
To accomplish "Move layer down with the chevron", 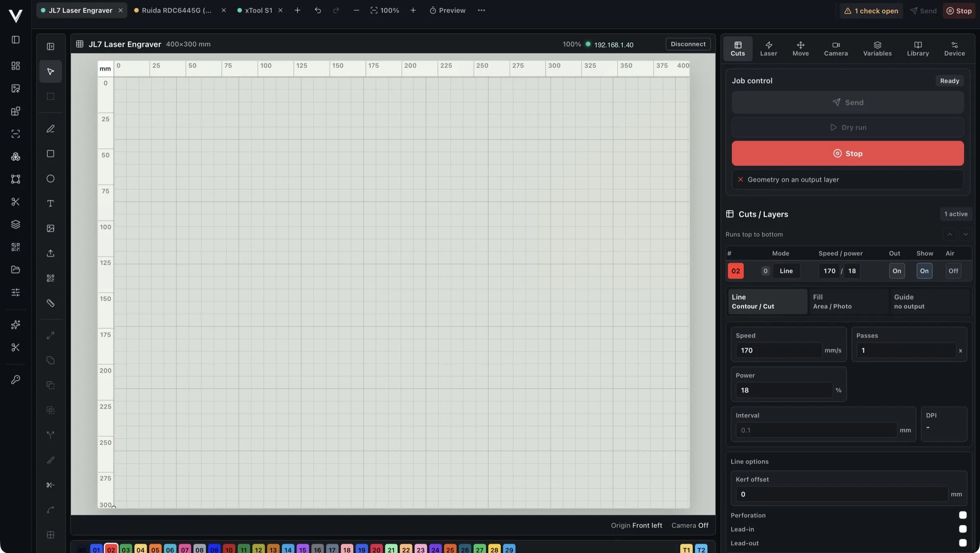I will click(x=965, y=234).
